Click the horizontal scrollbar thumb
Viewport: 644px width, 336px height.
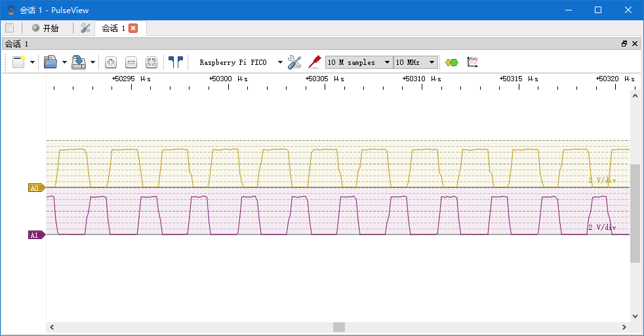[338, 327]
